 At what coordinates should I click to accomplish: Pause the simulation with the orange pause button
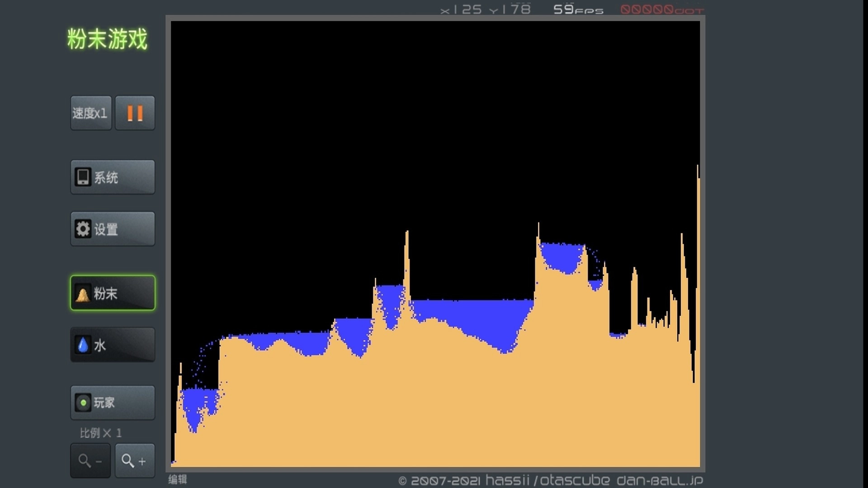[135, 113]
